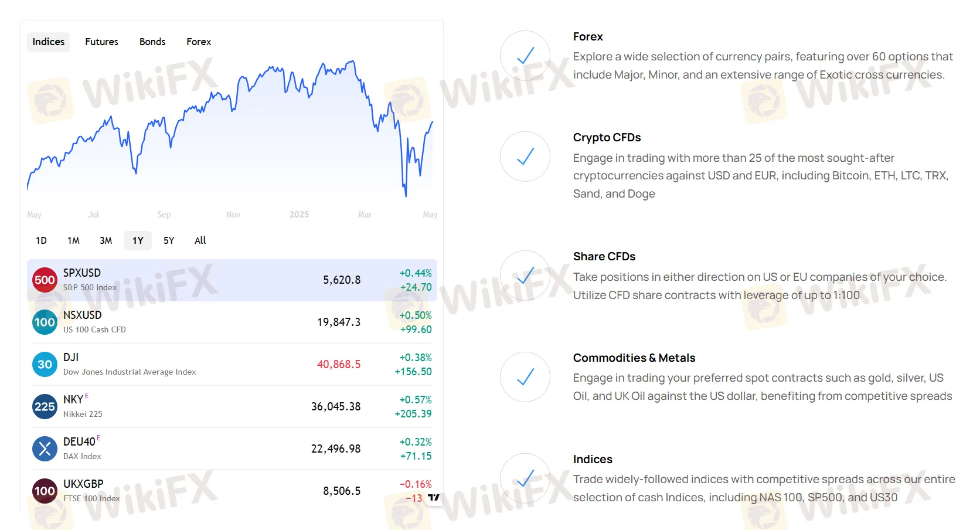Switch chart to 5Y view
The image size is (980, 530).
pyautogui.click(x=169, y=240)
